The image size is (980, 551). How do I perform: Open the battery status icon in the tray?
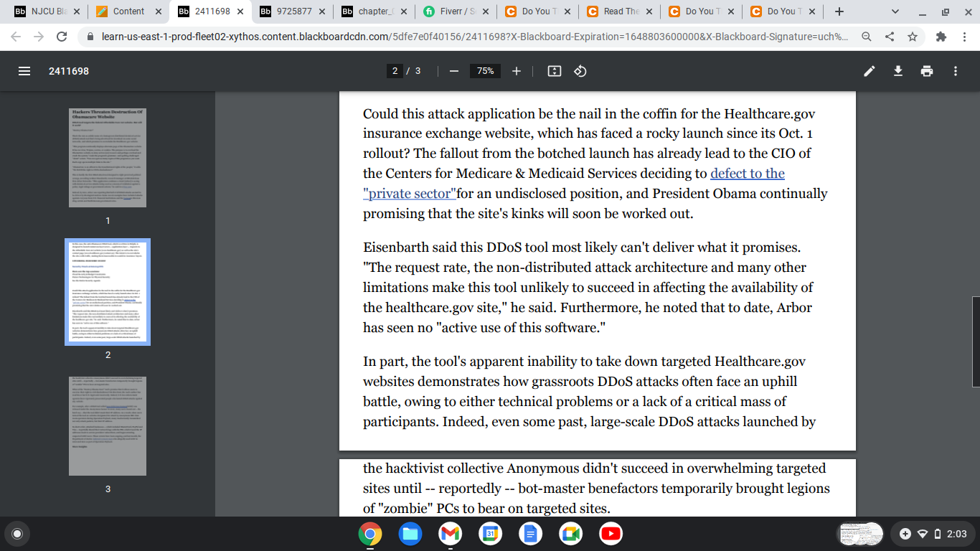[938, 534]
